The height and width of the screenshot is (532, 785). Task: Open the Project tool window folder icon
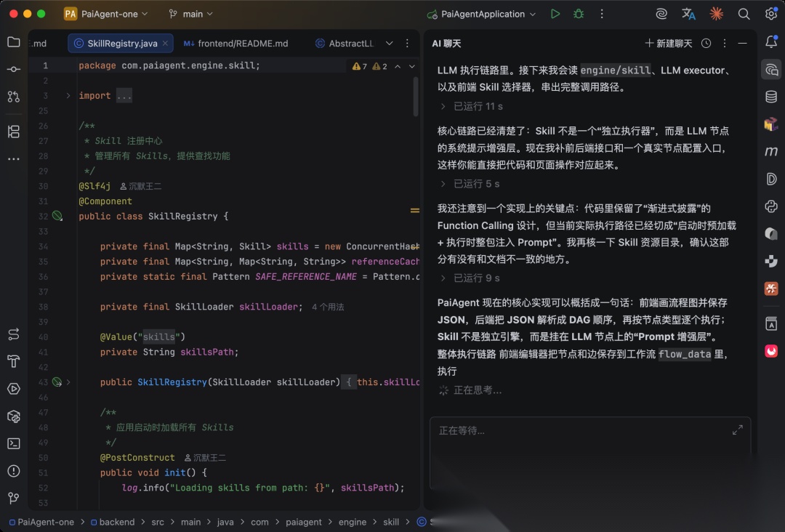14,42
